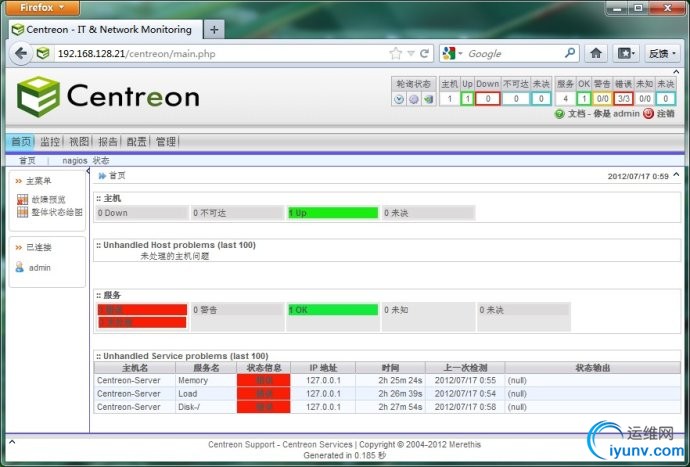This screenshot has height=467, width=690.
Task: Click the admin link in sidebar
Action: click(x=40, y=268)
